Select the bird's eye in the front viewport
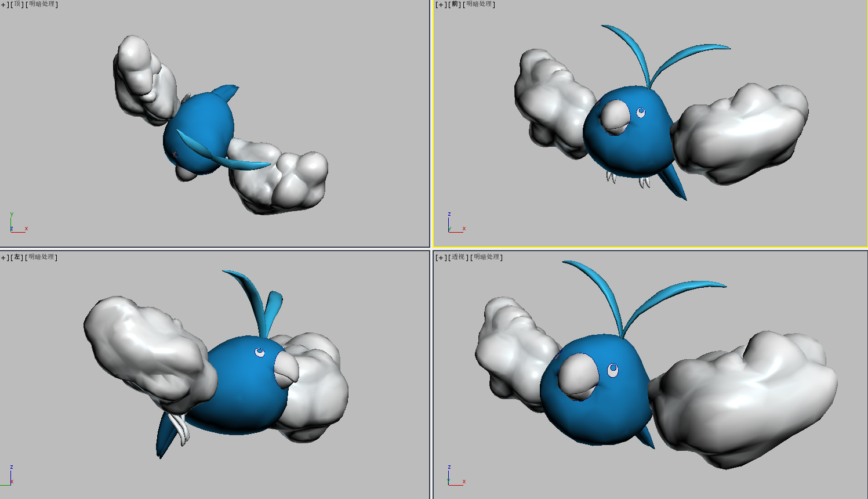868x499 pixels. click(x=641, y=112)
